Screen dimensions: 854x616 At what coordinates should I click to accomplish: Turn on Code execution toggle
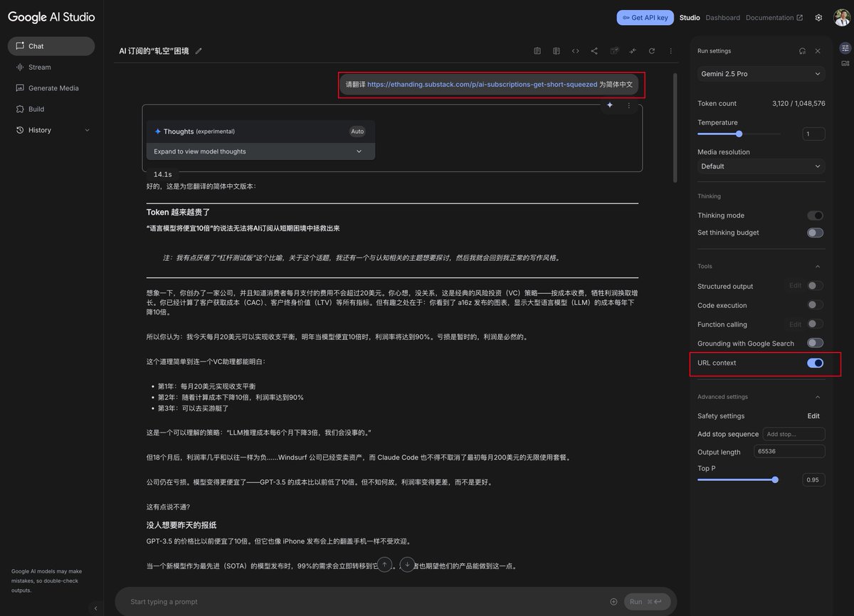(x=815, y=305)
